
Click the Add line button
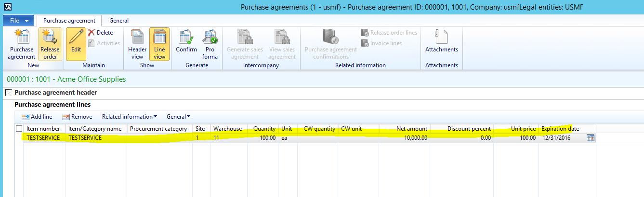pyautogui.click(x=37, y=117)
